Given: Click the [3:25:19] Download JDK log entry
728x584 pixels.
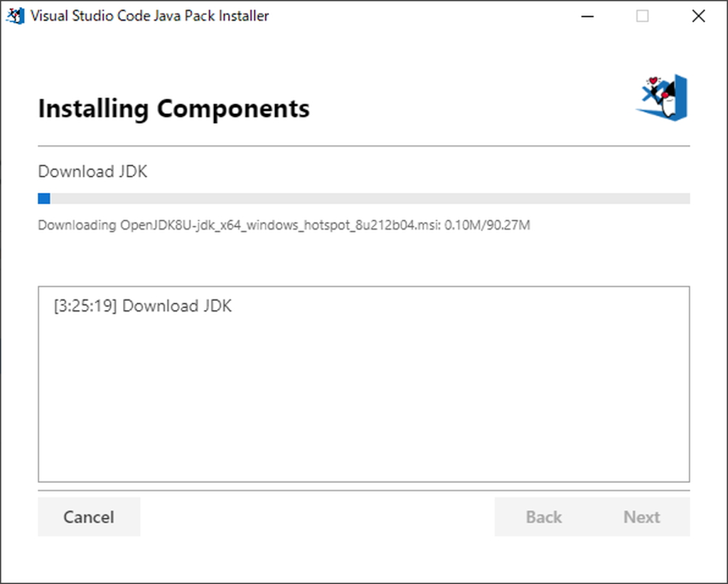Looking at the screenshot, I should [141, 306].
